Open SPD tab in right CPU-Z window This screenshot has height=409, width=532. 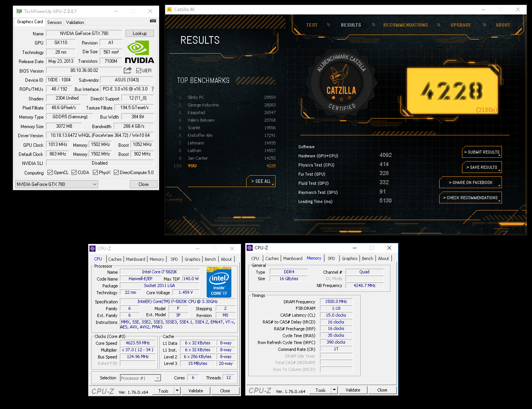pyautogui.click(x=331, y=258)
